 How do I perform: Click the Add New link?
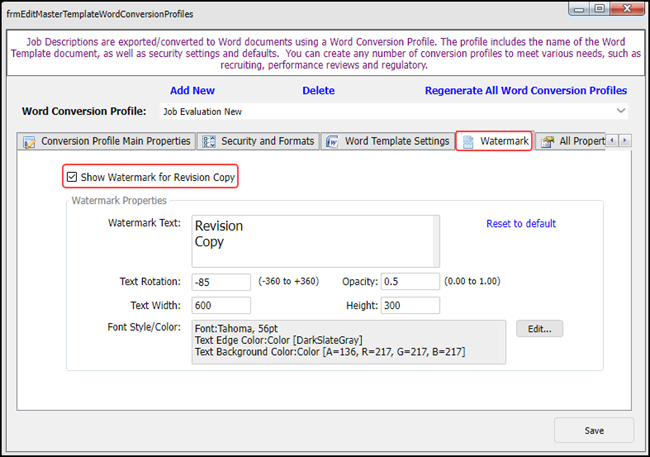tap(192, 90)
